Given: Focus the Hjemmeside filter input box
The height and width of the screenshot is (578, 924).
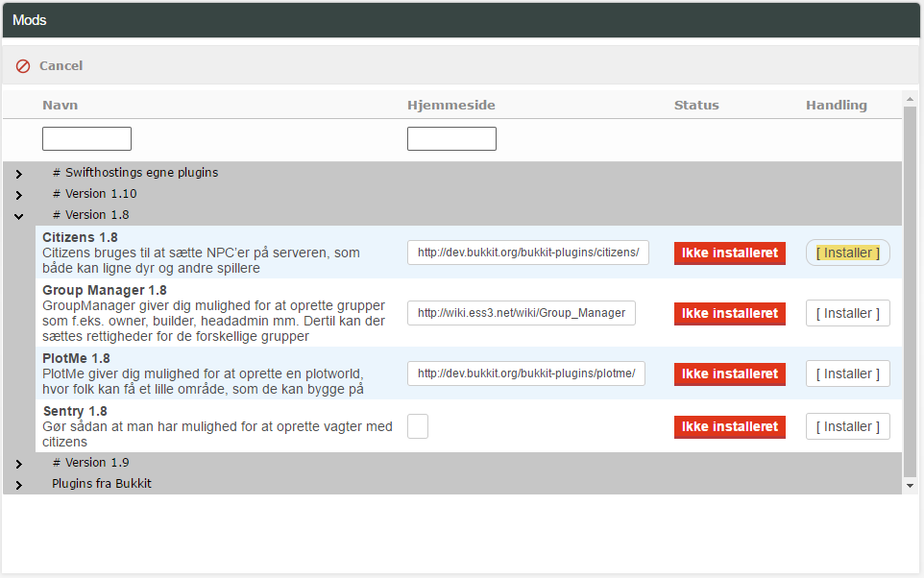Looking at the screenshot, I should click(x=451, y=138).
